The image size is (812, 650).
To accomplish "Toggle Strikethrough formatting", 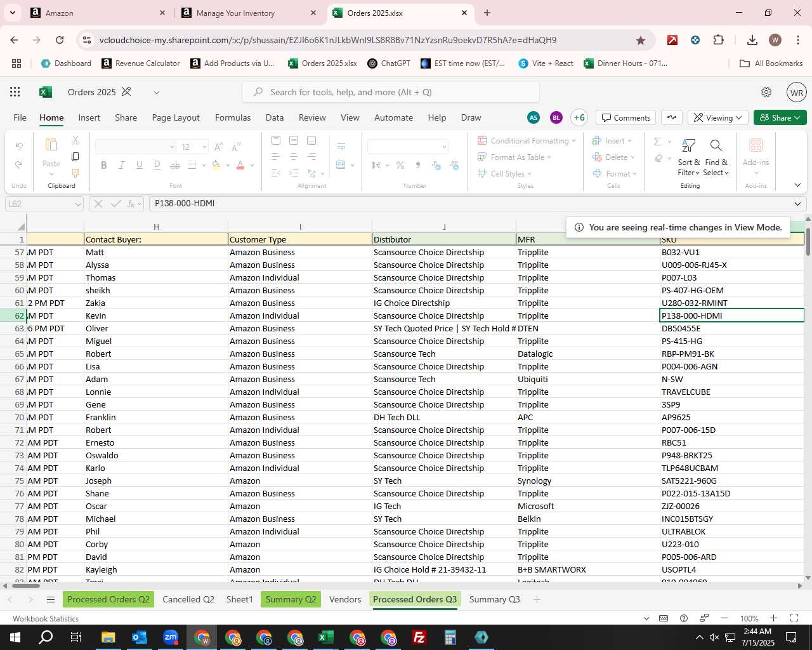I will pos(175,165).
